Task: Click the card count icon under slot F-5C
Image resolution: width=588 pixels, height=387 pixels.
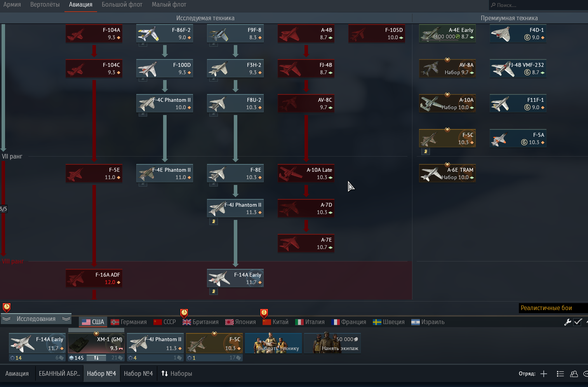Action: tap(238, 358)
